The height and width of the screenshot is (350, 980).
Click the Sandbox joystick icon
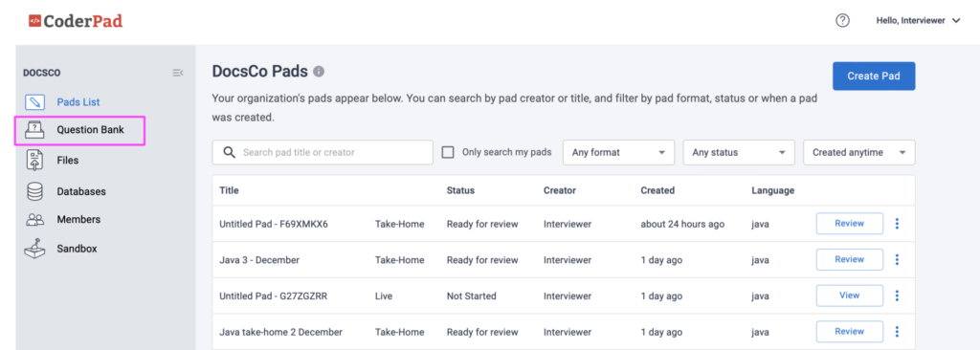click(x=35, y=248)
